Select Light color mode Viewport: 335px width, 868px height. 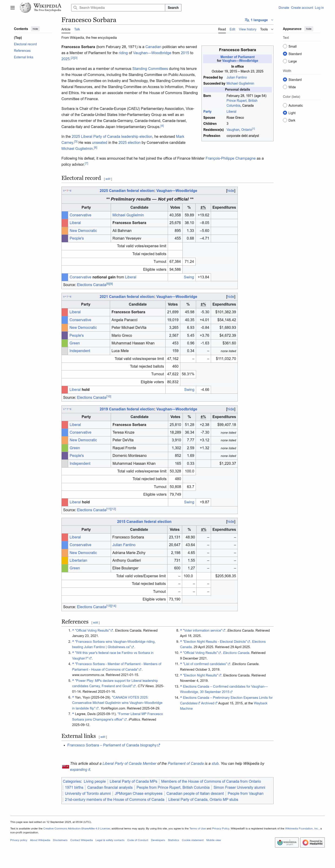click(285, 113)
